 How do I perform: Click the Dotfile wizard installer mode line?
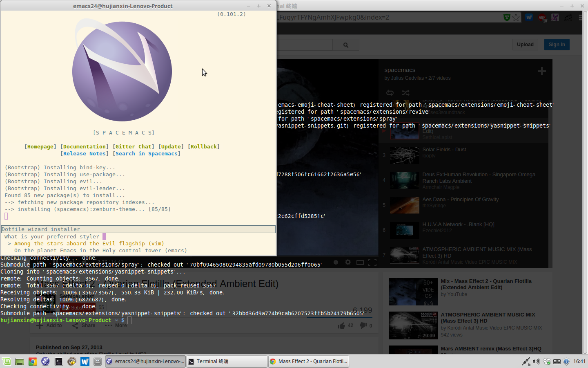pos(138,229)
